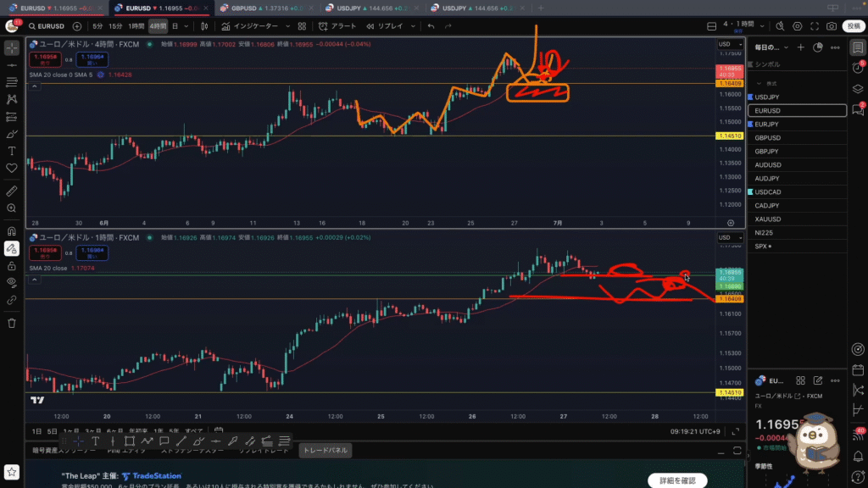Open the quick search icon in top bar
The width and height of the screenshot is (868, 488).
pos(780,26)
